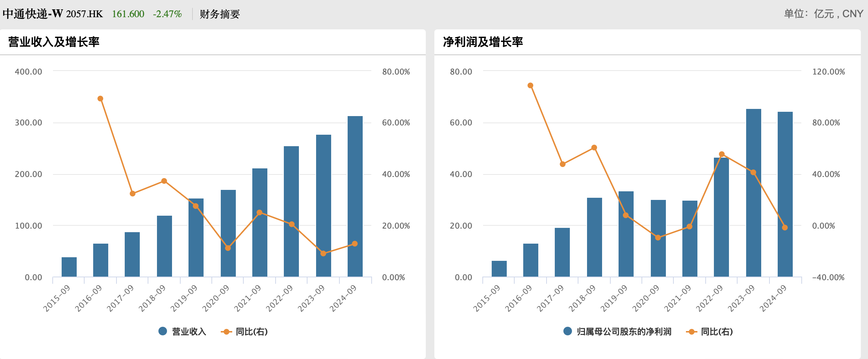
Task: Toggle the 营业收入 legend blue circle
Action: click(163, 331)
